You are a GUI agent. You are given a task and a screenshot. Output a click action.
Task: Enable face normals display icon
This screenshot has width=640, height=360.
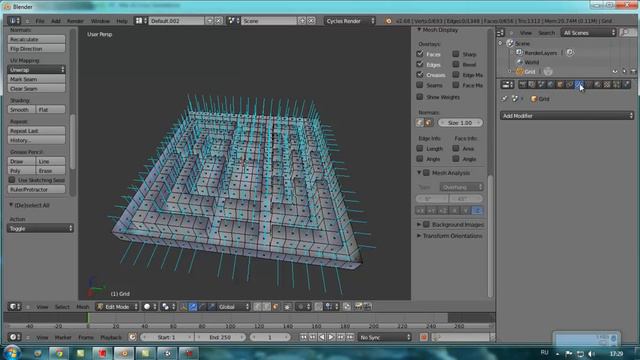(x=429, y=122)
